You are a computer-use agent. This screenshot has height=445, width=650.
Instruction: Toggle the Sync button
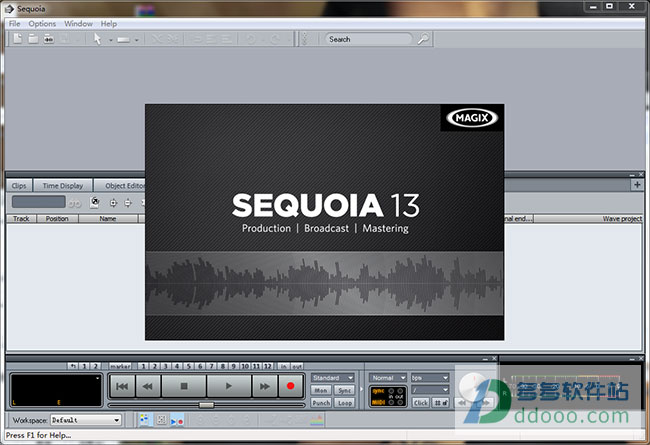344,390
